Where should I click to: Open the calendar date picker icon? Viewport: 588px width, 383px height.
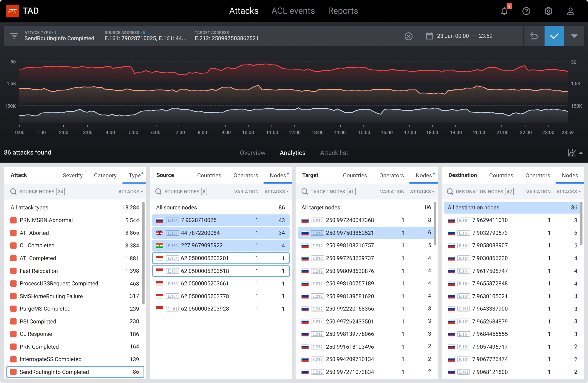pos(429,36)
